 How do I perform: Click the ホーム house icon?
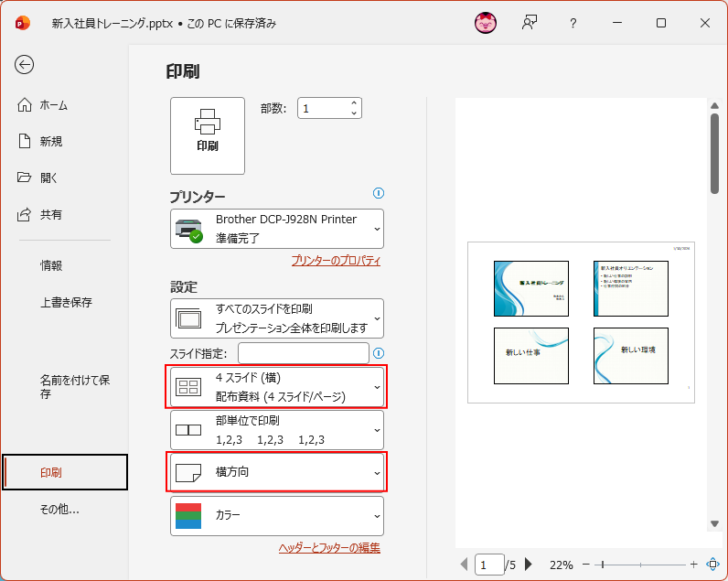click(x=24, y=105)
